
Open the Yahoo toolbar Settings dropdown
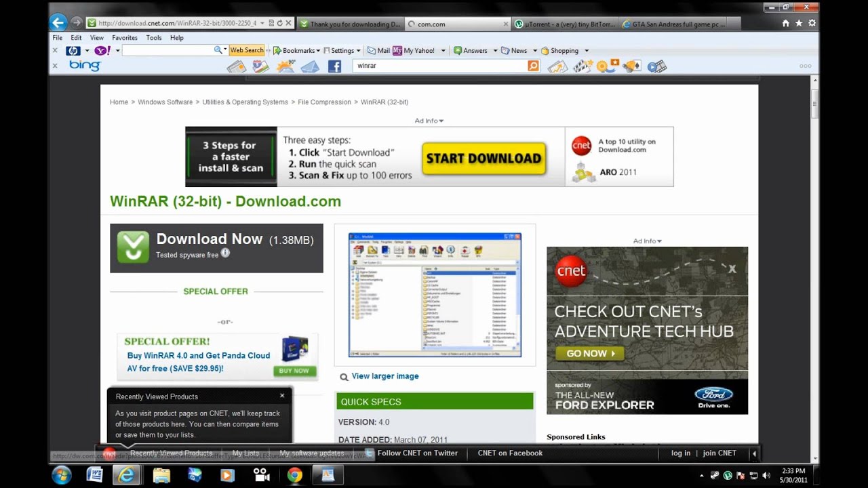[x=342, y=50]
